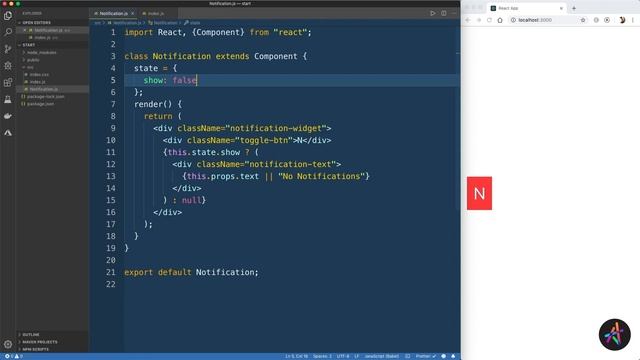Open a new tab in the browser
The image size is (640, 360).
tap(574, 8)
